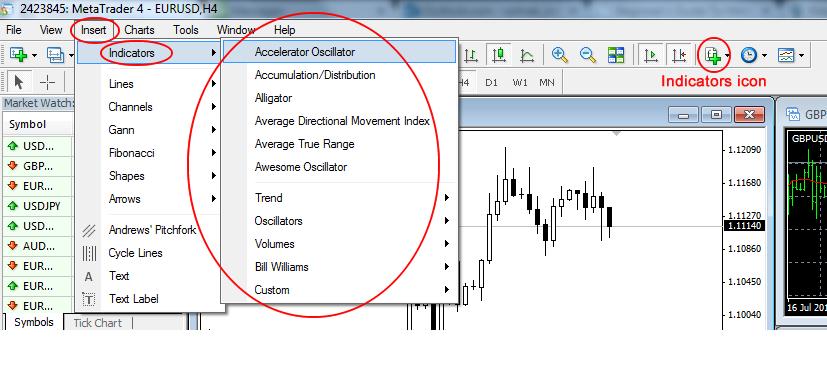Click the Indicators icon in the toolbar
827x384 pixels.
coord(713,54)
